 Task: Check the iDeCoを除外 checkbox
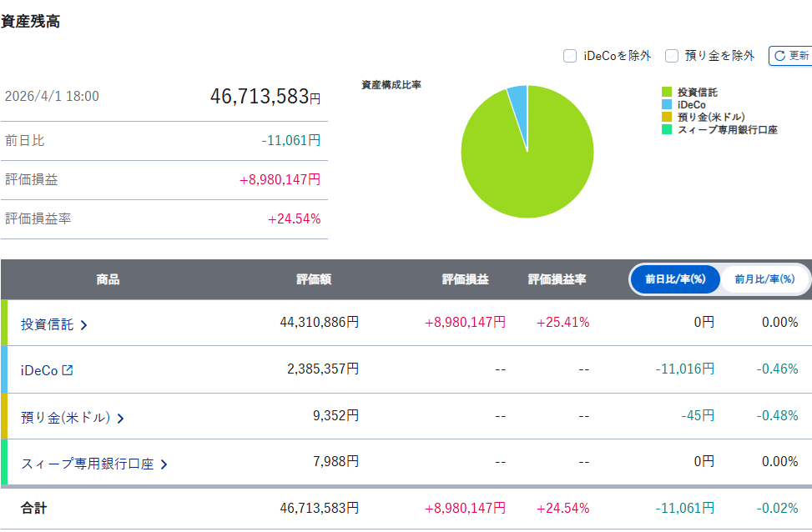570,56
